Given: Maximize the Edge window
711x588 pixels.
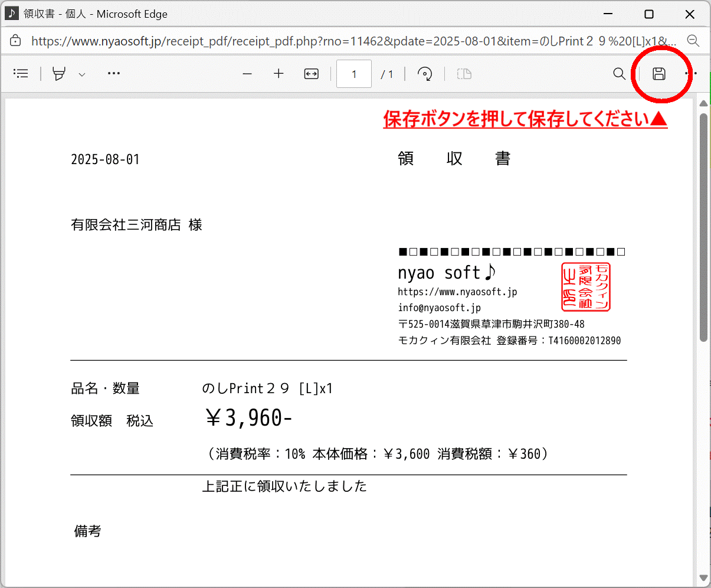Looking at the screenshot, I should [x=649, y=14].
